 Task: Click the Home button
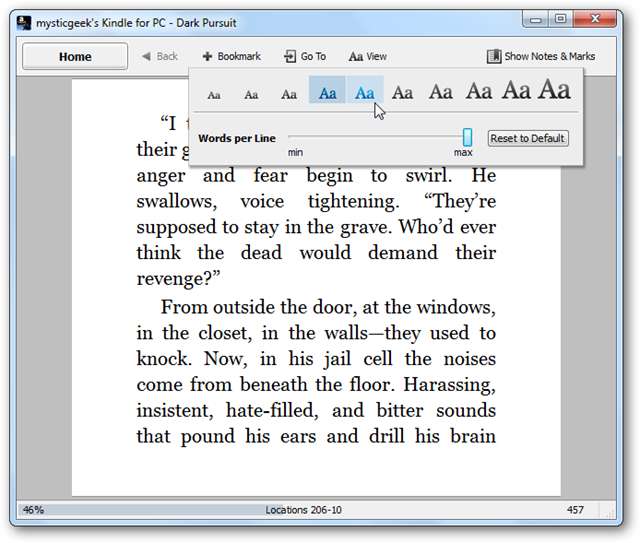click(75, 57)
